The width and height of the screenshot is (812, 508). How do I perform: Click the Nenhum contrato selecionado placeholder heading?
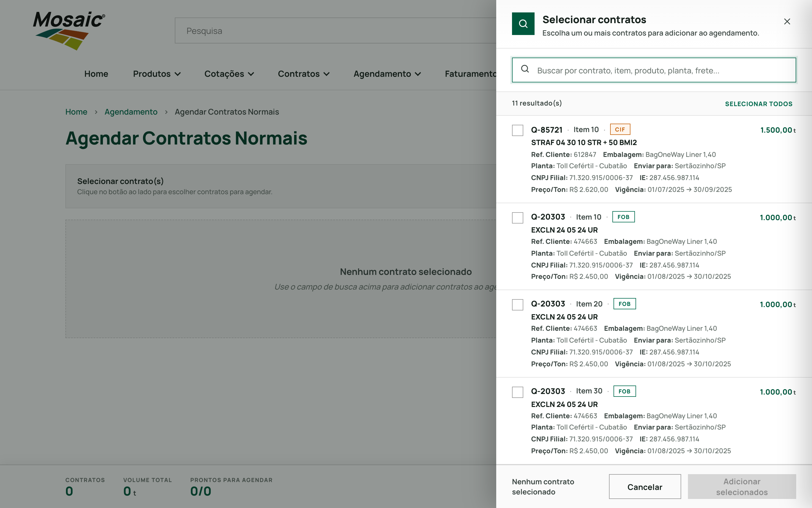pos(406,271)
